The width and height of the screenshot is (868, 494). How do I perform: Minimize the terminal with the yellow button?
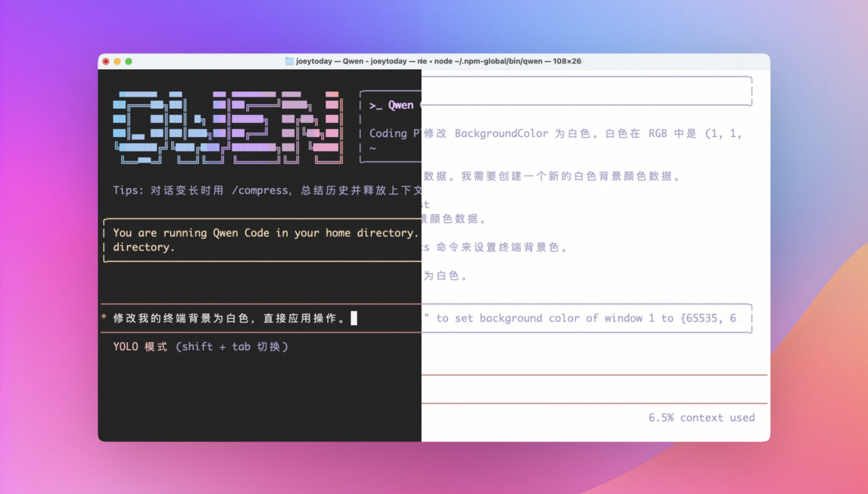(x=117, y=61)
